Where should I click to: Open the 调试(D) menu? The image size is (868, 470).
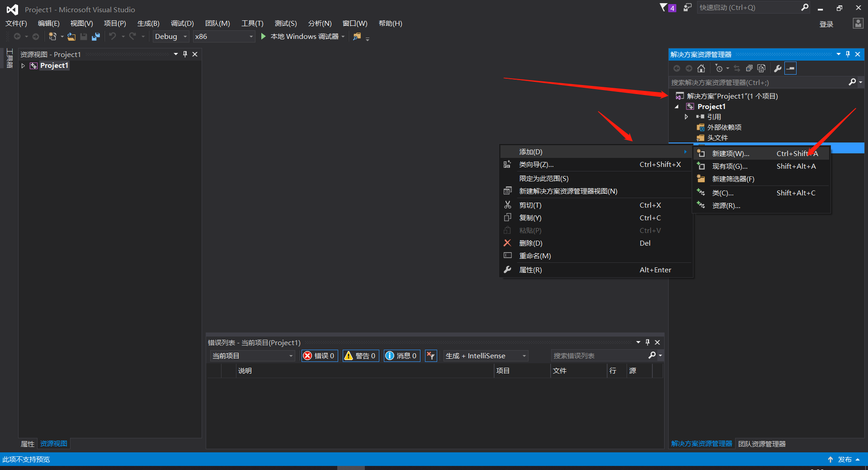pyautogui.click(x=182, y=24)
